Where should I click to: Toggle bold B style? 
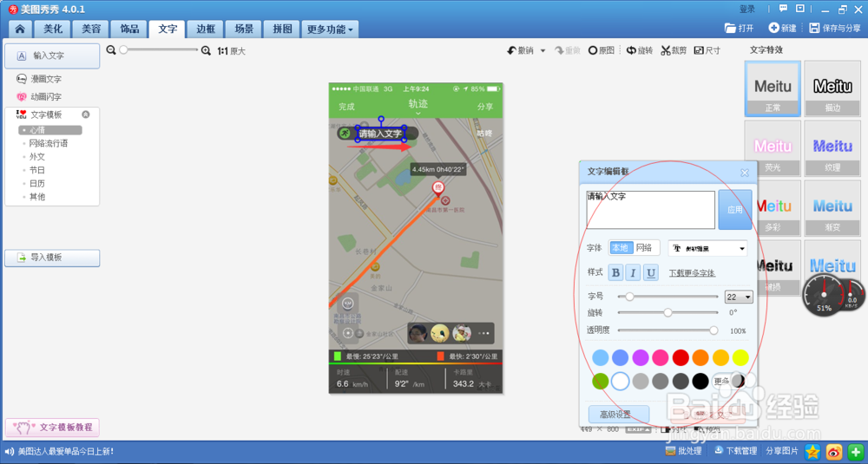coord(615,272)
